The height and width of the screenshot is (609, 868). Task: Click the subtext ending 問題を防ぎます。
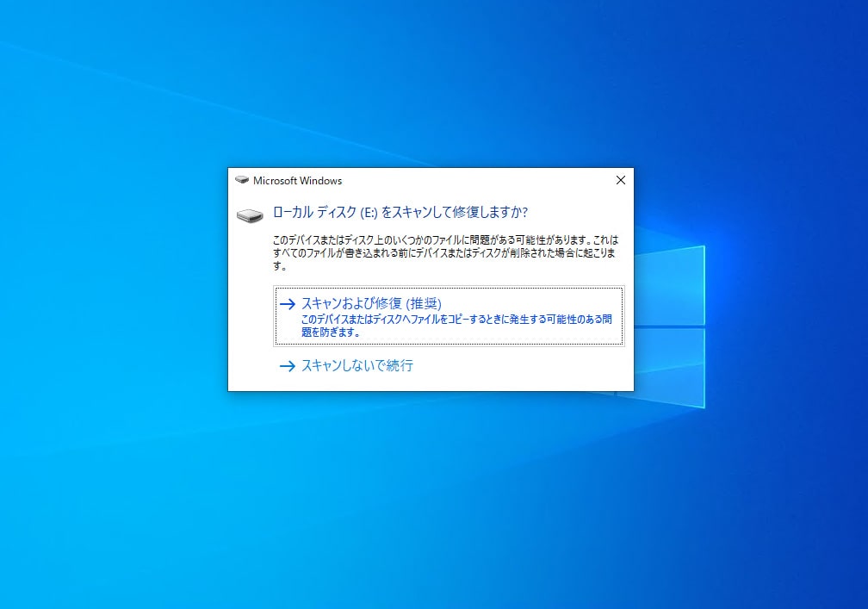click(x=456, y=326)
